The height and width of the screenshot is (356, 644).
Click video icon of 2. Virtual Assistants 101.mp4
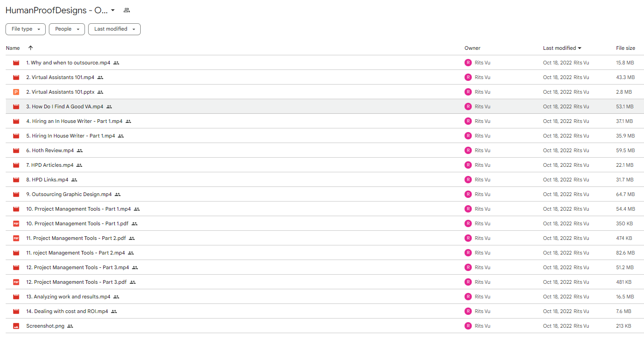(x=16, y=77)
